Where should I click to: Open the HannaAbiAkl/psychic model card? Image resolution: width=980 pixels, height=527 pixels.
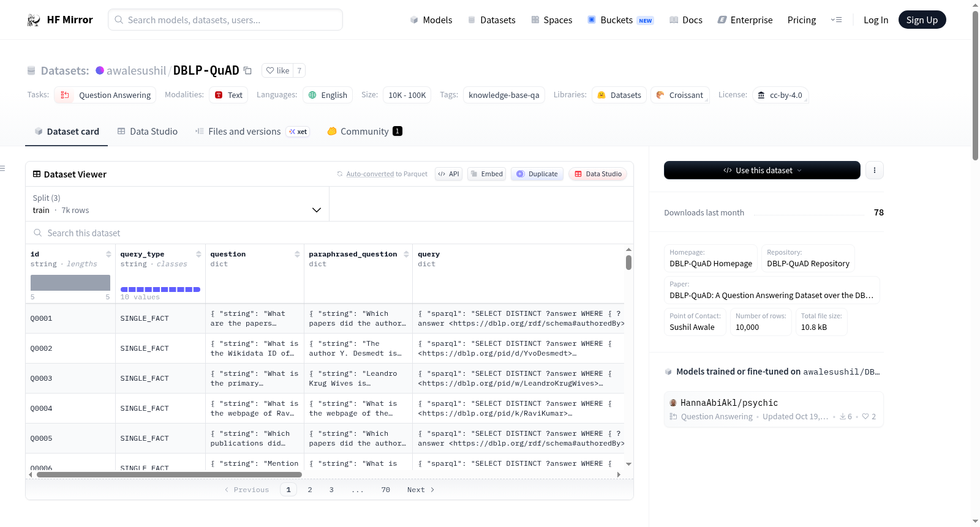tap(774, 409)
